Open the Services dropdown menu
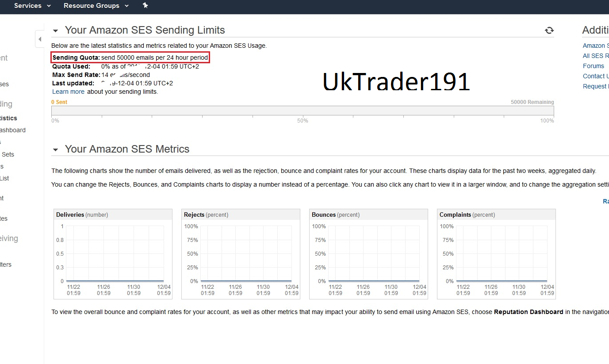Viewport: 609px width, 364px height. tap(33, 6)
